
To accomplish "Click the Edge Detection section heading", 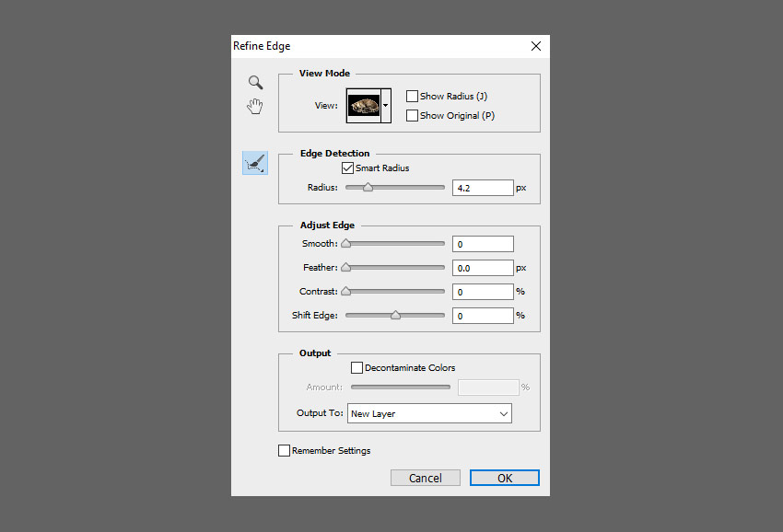I will click(335, 153).
